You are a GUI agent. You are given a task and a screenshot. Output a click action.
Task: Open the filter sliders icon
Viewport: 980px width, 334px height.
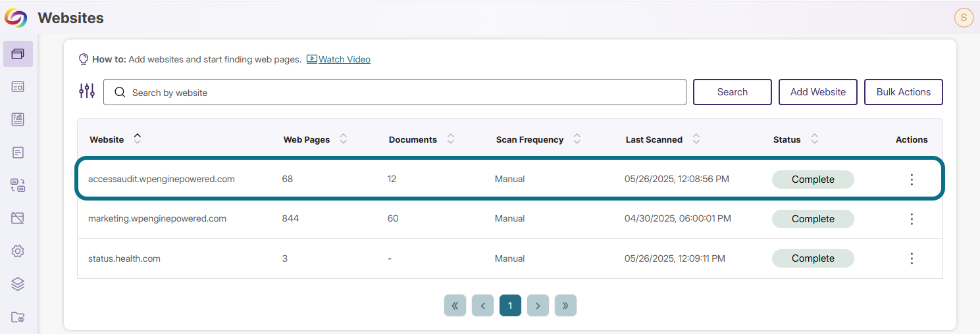(87, 91)
